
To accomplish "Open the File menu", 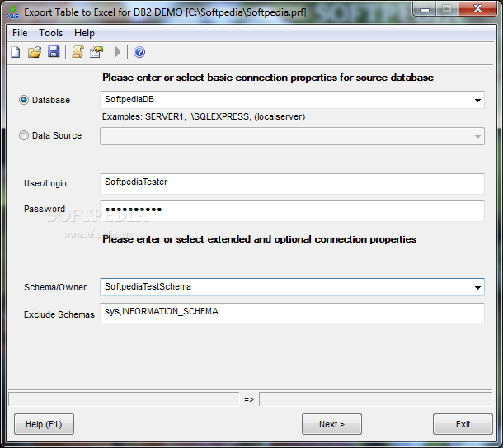I will click(20, 33).
